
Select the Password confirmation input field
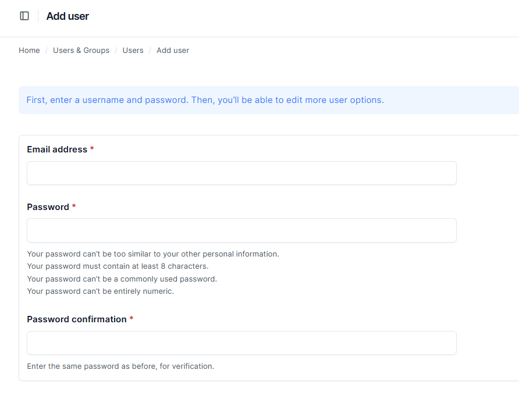pyautogui.click(x=241, y=343)
